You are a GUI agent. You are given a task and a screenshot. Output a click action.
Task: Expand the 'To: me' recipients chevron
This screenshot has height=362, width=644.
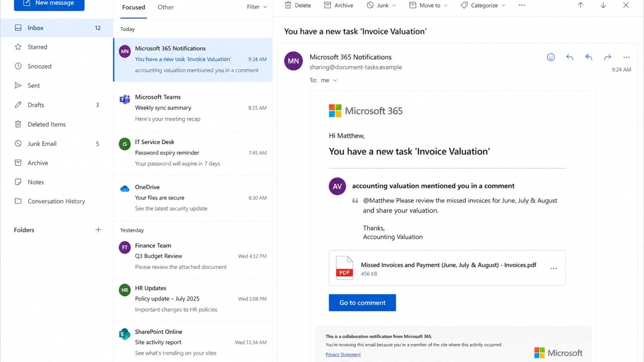[335, 80]
